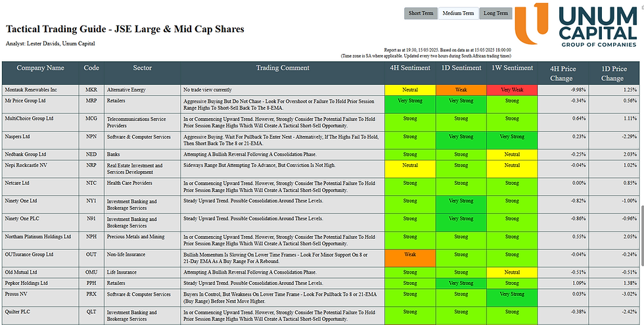Viewport: 644px width, 325px height.
Task: Click Quilter PLC company name
Action: tap(17, 312)
